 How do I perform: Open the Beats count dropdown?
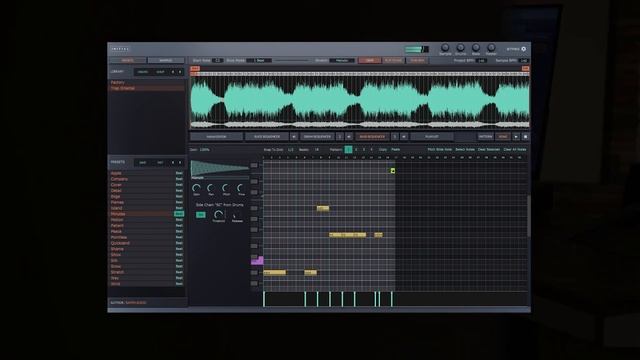tap(317, 150)
